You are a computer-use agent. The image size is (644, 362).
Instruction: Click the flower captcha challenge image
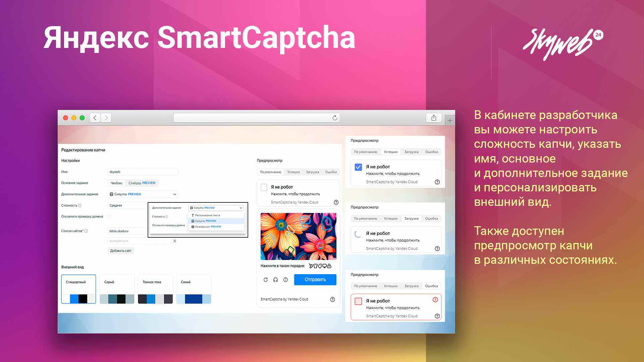coord(299,236)
